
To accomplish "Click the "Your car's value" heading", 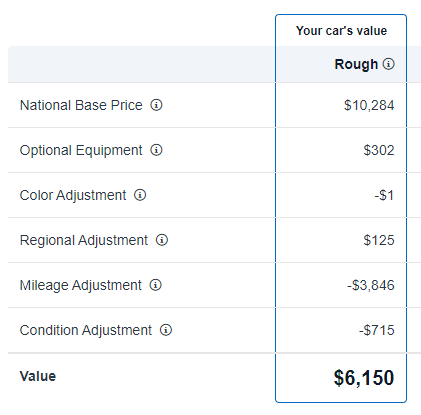I will [341, 31].
